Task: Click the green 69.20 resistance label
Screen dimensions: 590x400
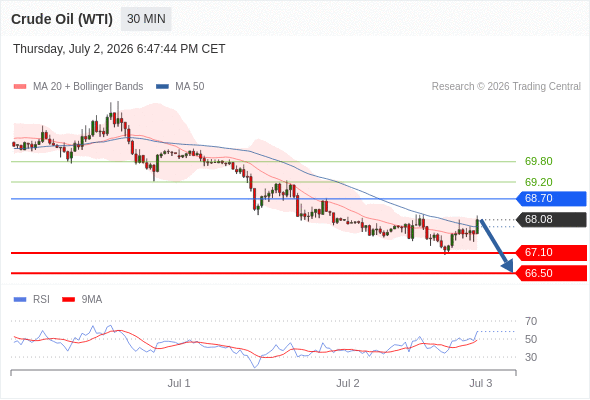Action: [x=539, y=182]
